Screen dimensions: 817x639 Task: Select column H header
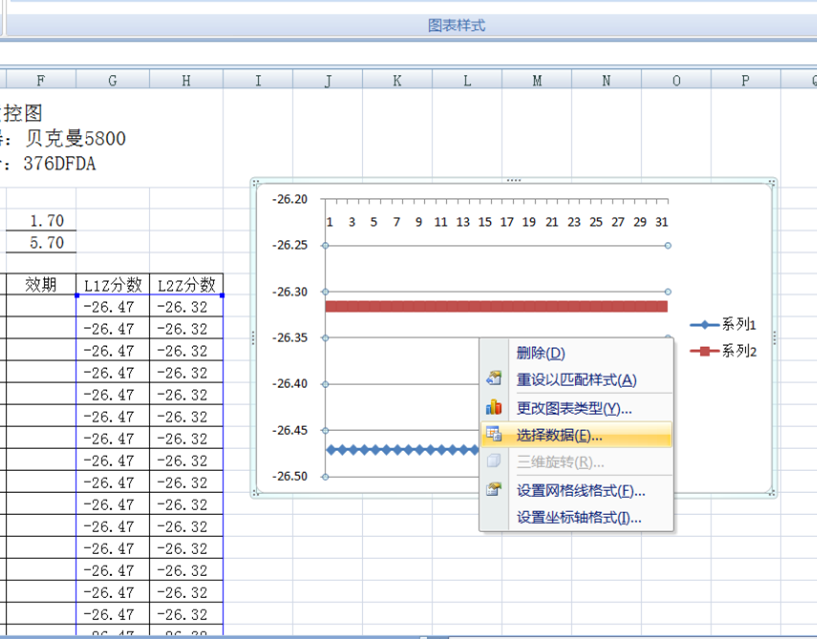coord(186,80)
